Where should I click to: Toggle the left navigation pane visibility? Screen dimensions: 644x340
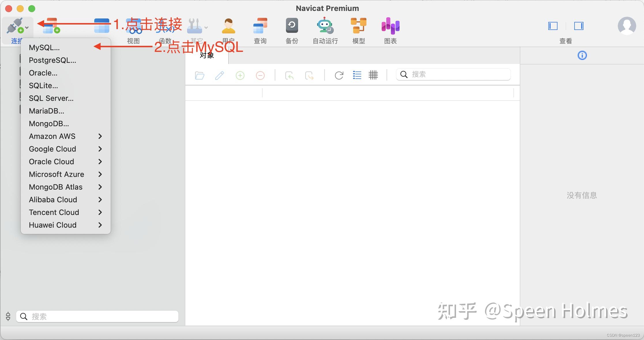point(553,26)
